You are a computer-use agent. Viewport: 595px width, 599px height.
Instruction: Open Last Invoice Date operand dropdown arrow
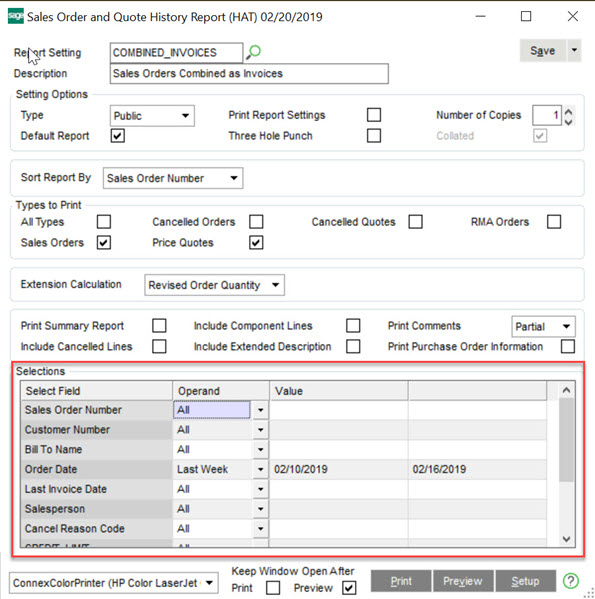pos(260,489)
